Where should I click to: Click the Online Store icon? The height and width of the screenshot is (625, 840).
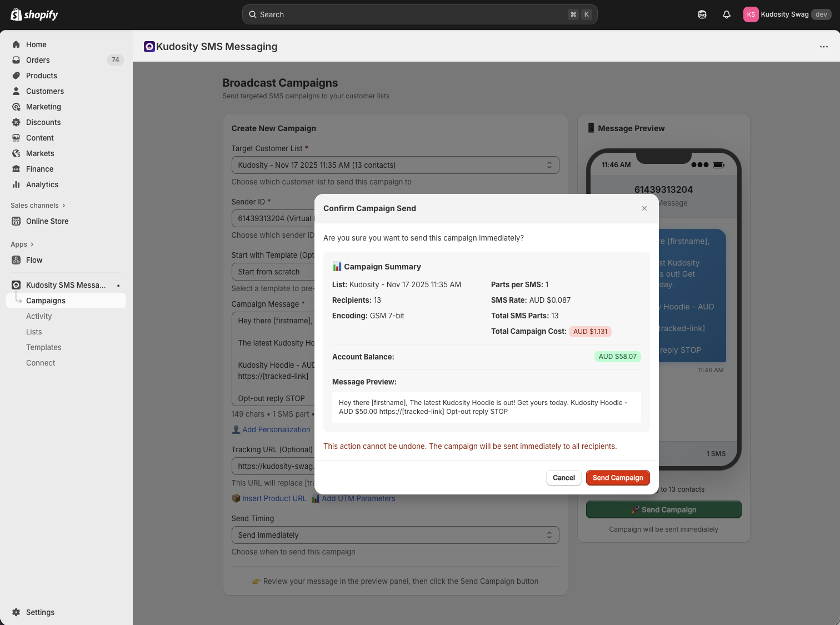(16, 221)
